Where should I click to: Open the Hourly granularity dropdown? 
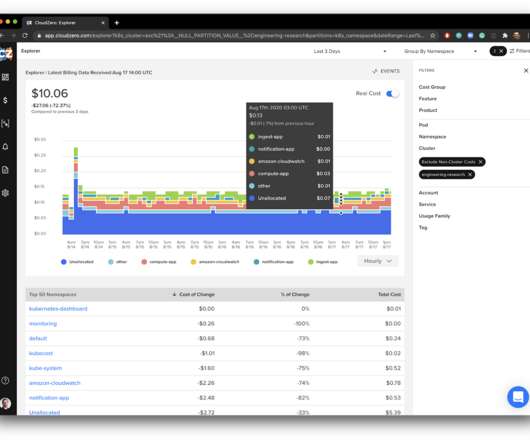(378, 261)
